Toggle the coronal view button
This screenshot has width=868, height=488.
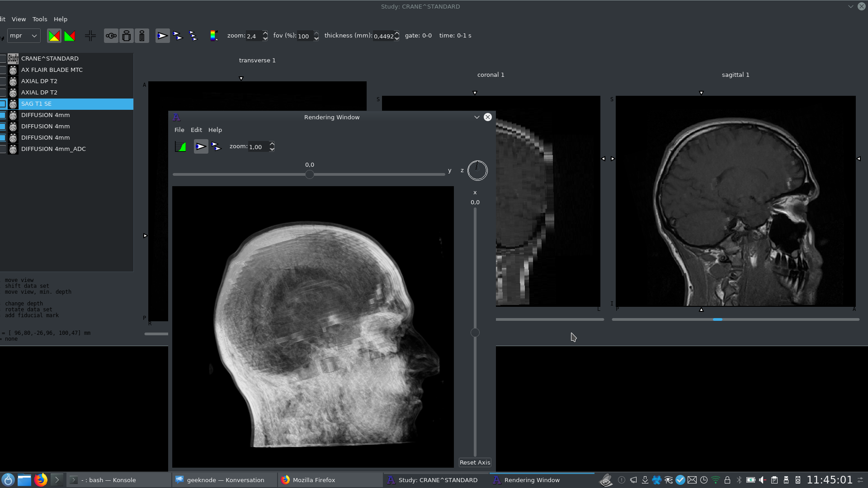[x=127, y=36]
